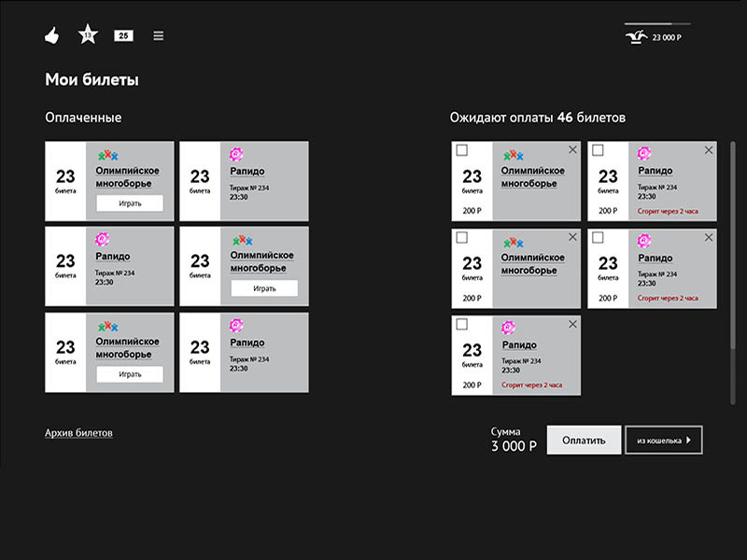747x560 pixels.
Task: Click the pink Рапидо logo on the third-row unpaid ticket
Action: point(508,328)
